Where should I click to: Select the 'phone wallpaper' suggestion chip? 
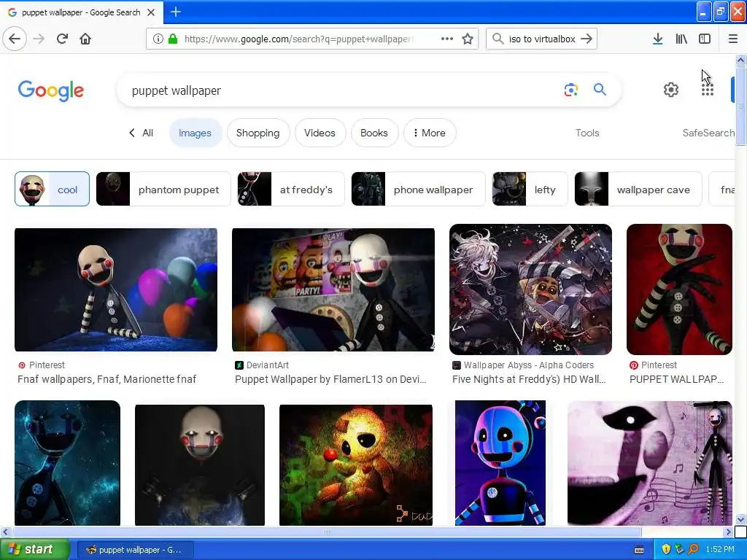click(x=418, y=189)
